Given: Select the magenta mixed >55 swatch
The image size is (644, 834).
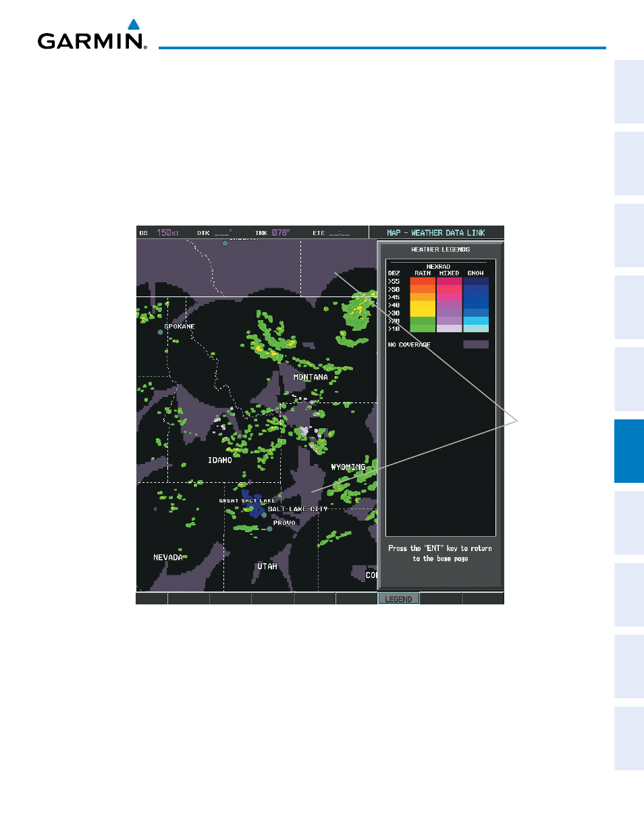Looking at the screenshot, I should [x=450, y=281].
